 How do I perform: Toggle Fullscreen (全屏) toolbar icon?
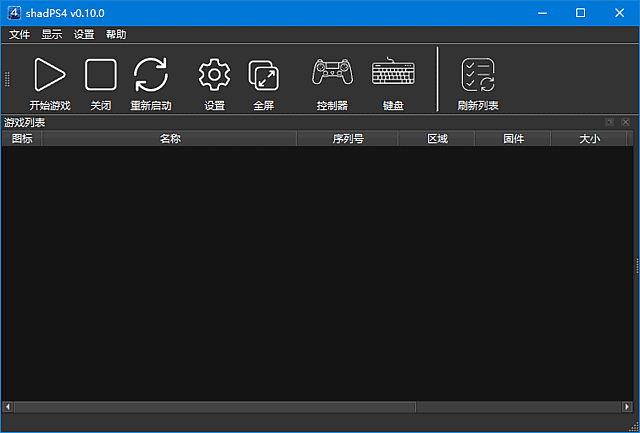pyautogui.click(x=263, y=75)
